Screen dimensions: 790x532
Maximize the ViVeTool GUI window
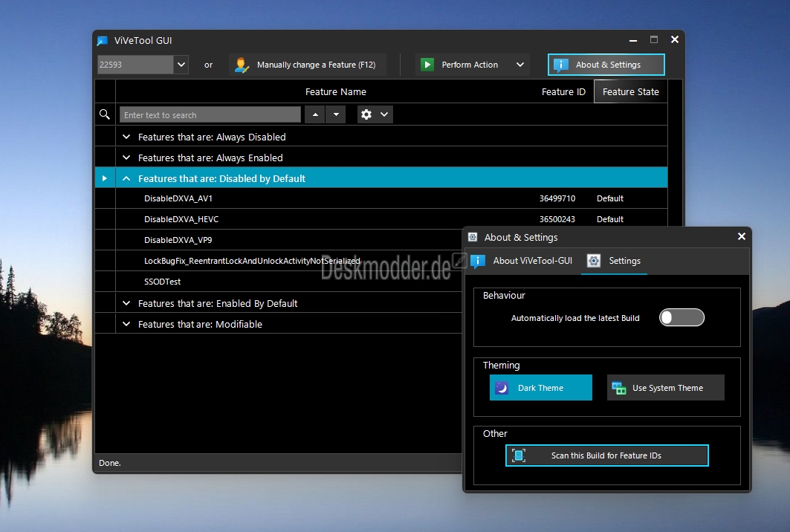pyautogui.click(x=654, y=39)
